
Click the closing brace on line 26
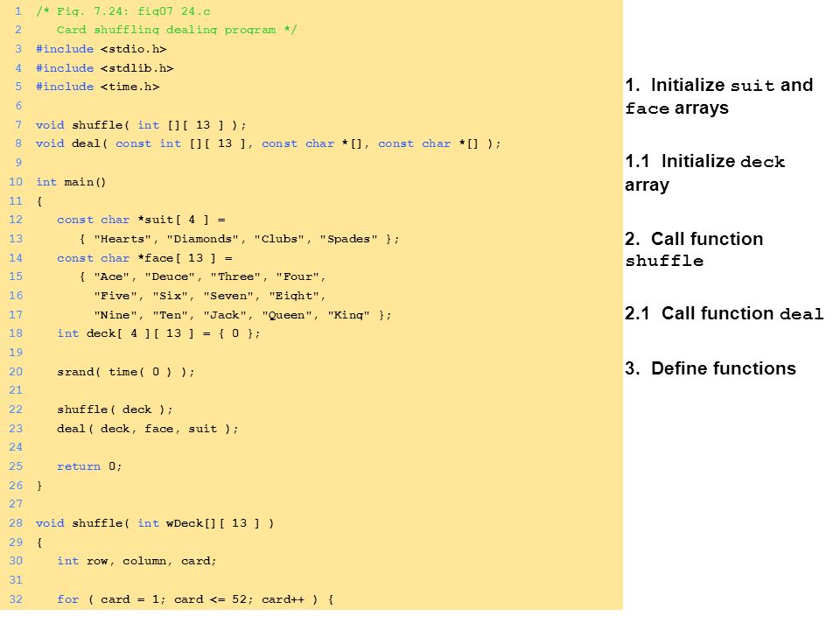pyautogui.click(x=39, y=486)
